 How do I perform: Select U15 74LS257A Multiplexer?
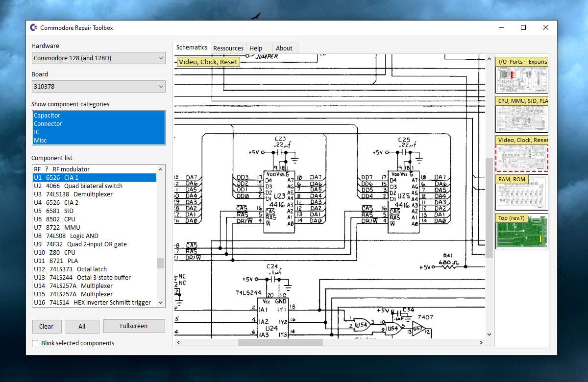coord(95,294)
